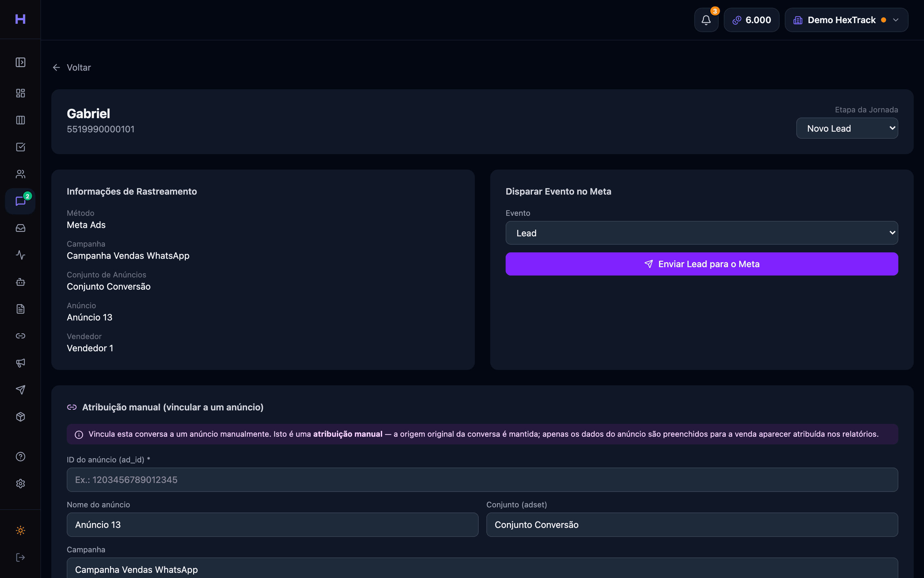Click the Meta Ads method value

[x=86, y=225]
